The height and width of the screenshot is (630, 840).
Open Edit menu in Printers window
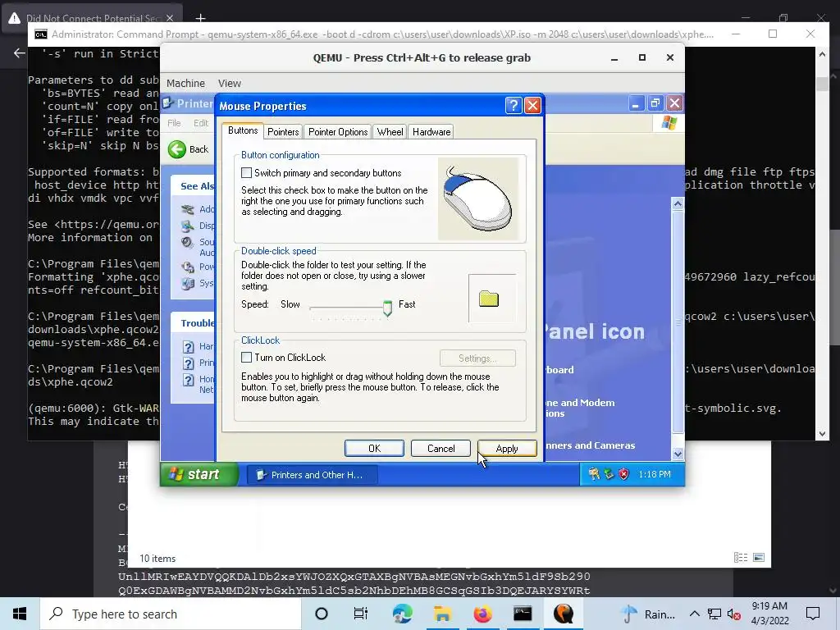(x=201, y=123)
